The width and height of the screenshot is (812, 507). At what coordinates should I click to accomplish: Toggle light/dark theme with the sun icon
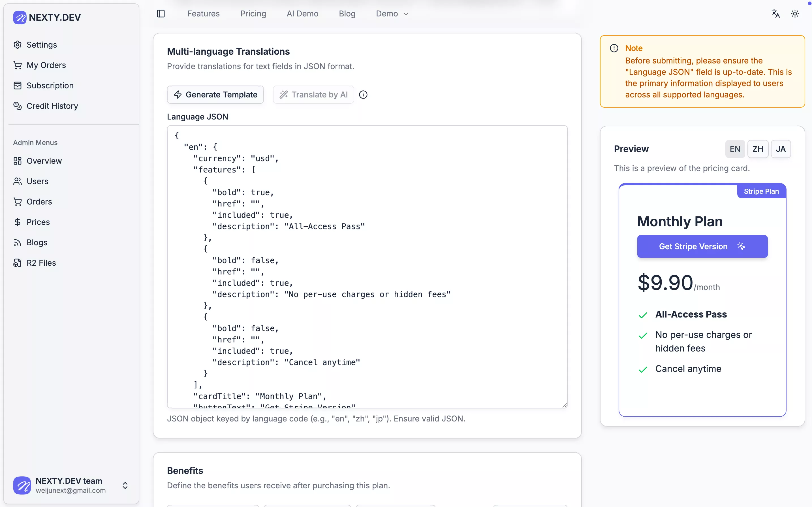[795, 13]
